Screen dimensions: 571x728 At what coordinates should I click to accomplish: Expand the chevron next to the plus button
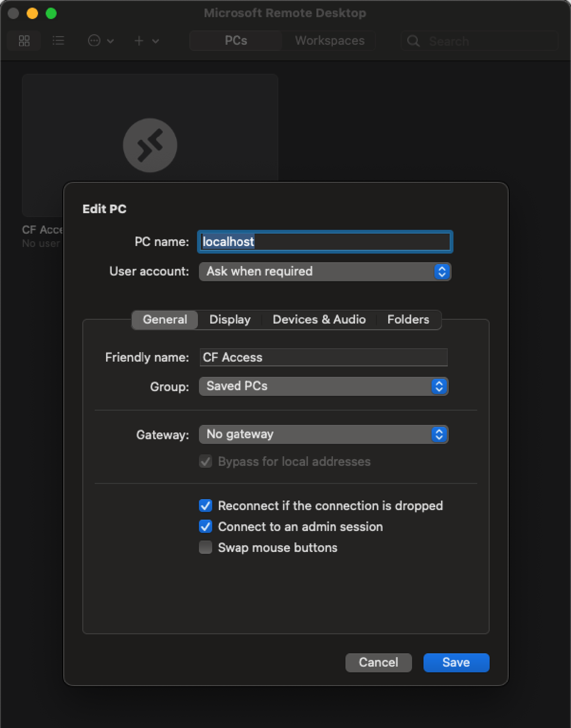[x=156, y=41]
